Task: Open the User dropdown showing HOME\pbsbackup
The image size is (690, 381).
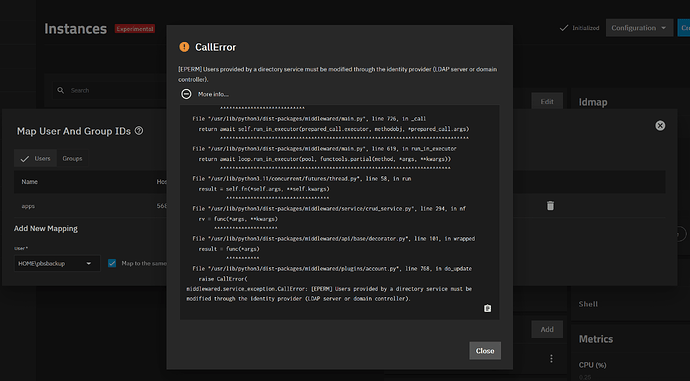Action: pos(57,264)
